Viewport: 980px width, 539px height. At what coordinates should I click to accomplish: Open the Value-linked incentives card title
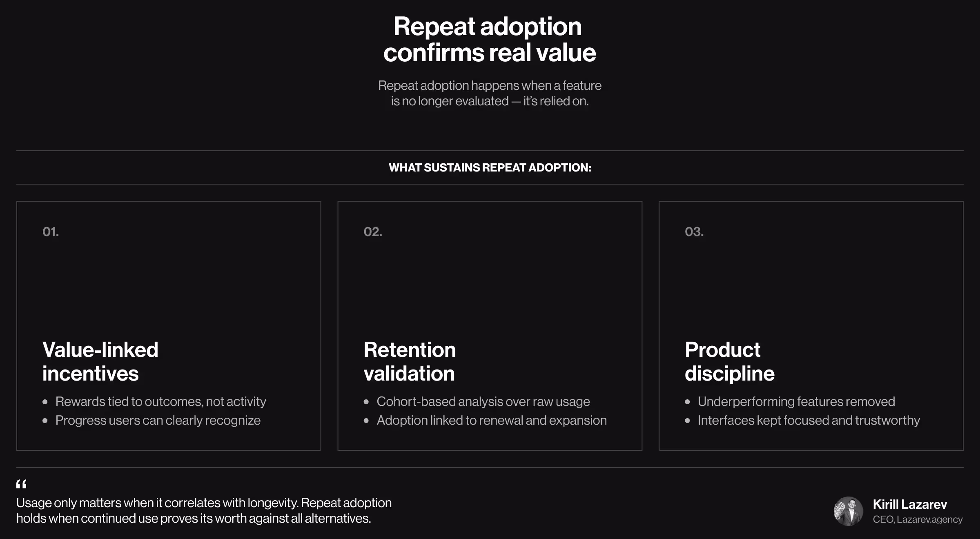[100, 361]
